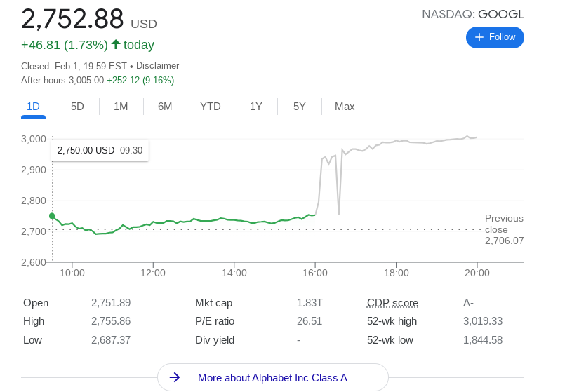Viewport: 579px width, 392px height.
Task: Switch to the 1M tab
Action: 121,107
